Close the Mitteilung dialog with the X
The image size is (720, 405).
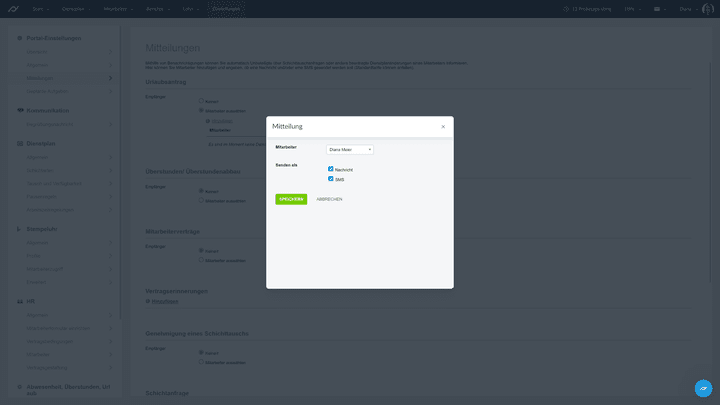[x=443, y=127]
